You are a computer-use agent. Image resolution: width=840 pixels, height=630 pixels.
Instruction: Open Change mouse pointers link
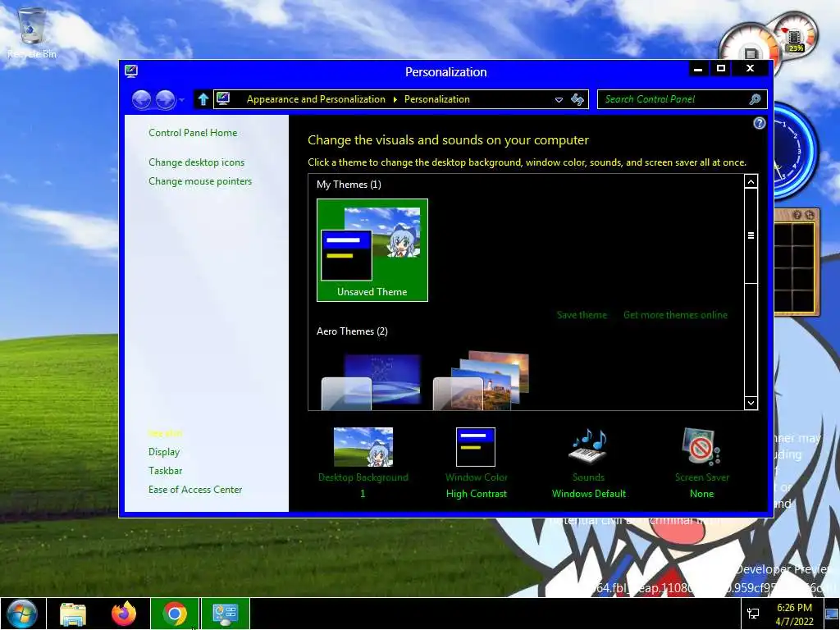coord(200,181)
